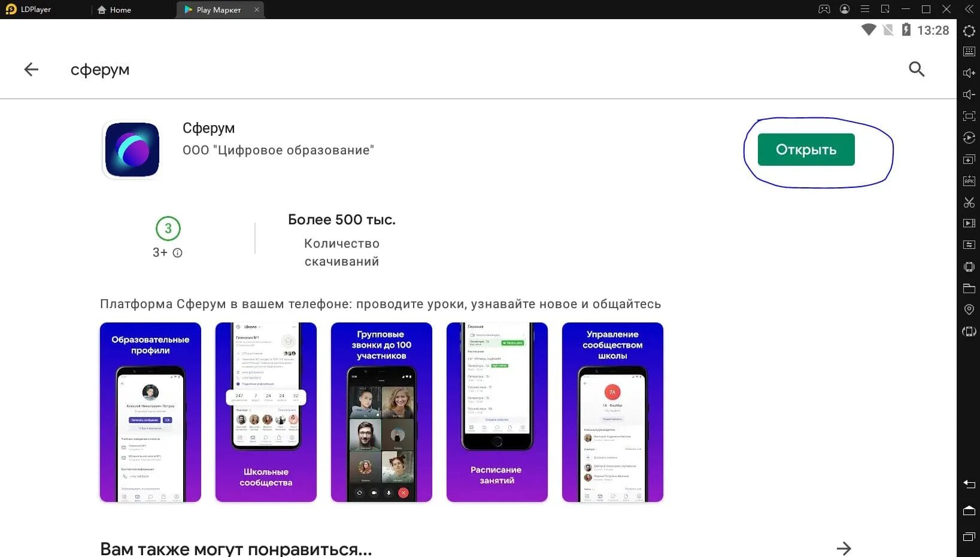This screenshot has height=557, width=980.
Task: Click the "Платформа Сферум в вашем телефоне" description
Action: coord(380,304)
